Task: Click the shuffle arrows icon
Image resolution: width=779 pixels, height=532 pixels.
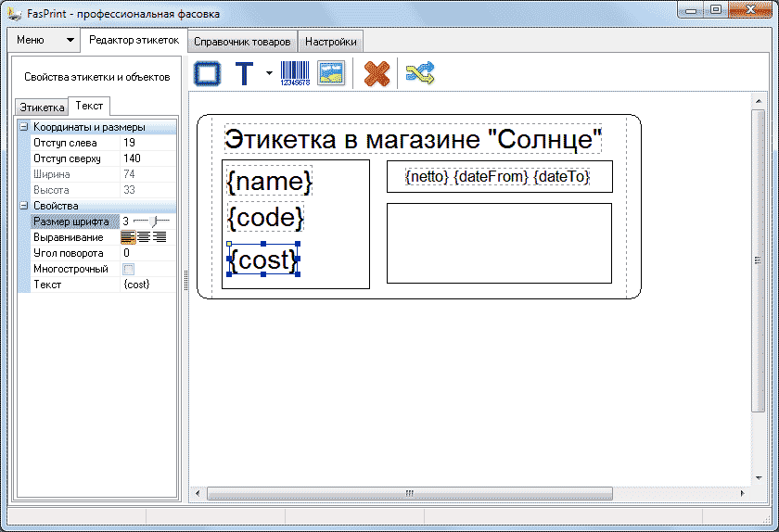Action: click(420, 73)
